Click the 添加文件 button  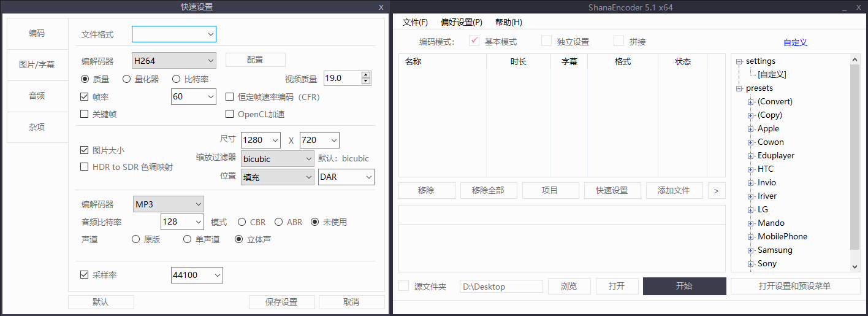(674, 190)
